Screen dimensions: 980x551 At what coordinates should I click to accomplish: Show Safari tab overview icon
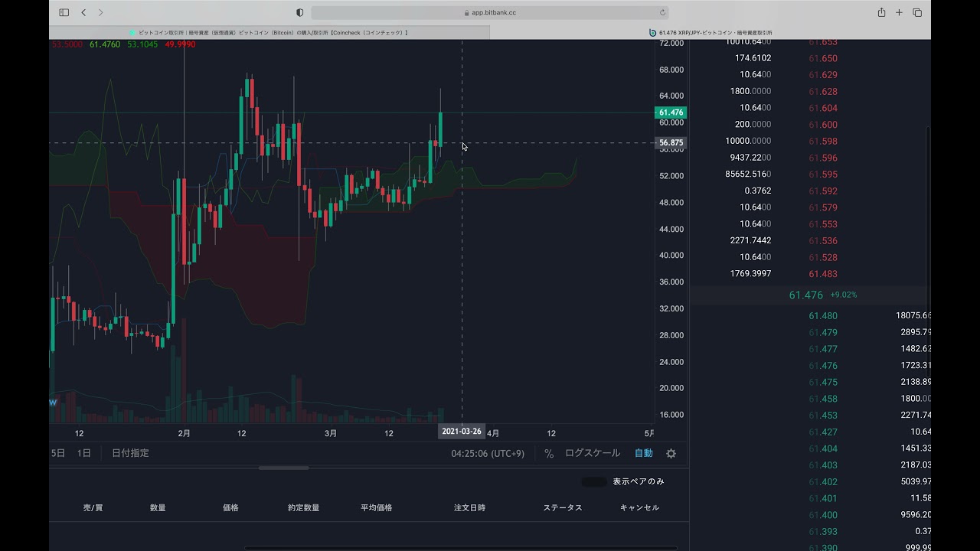point(917,12)
